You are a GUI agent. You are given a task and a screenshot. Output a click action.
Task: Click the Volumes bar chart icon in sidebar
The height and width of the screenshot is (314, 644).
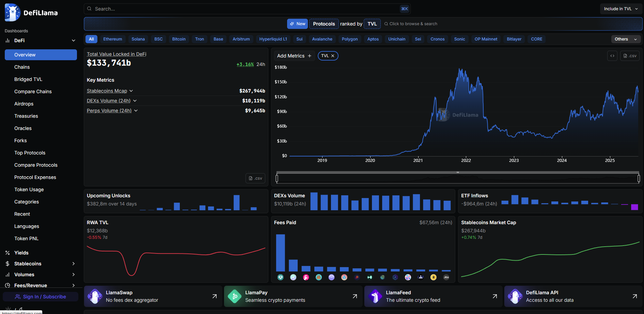coord(7,275)
